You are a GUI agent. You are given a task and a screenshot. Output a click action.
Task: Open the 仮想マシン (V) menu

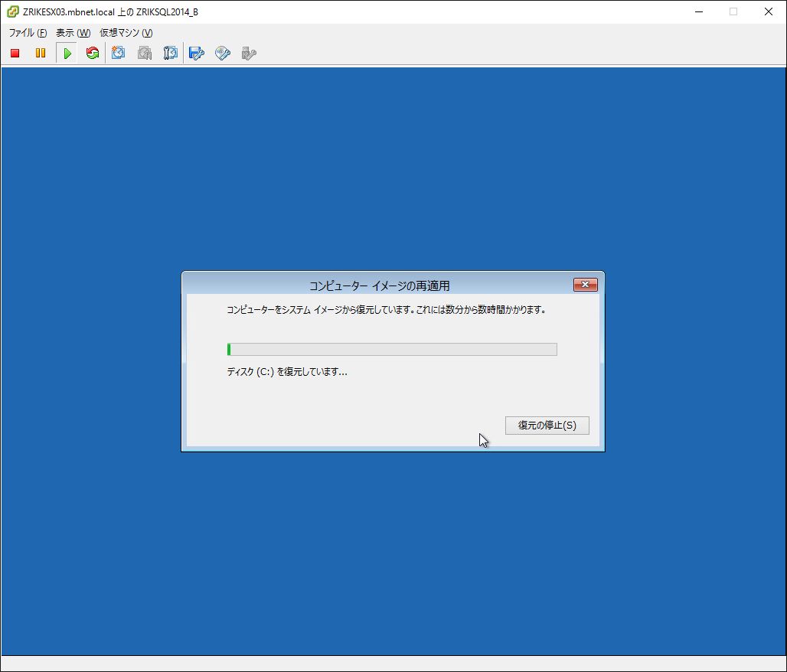pyautogui.click(x=126, y=33)
